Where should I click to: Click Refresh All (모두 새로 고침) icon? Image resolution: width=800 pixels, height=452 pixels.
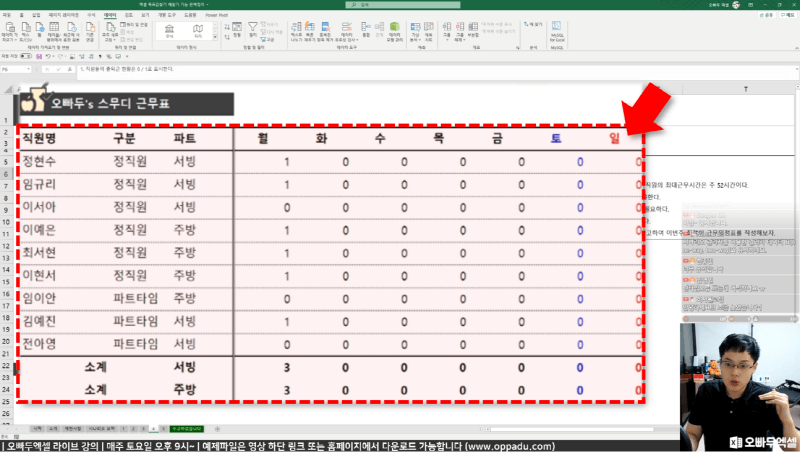[111, 32]
